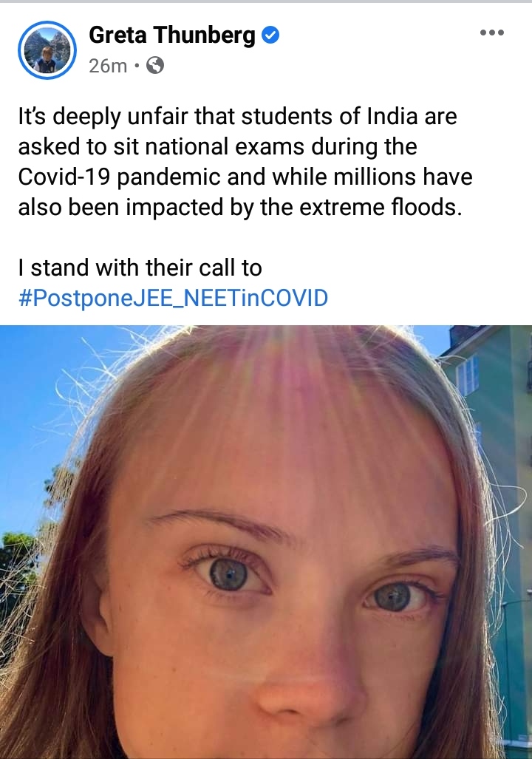Click the 26m post timestamp
Image resolution: width=532 pixels, height=759 pixels.
click(108, 66)
